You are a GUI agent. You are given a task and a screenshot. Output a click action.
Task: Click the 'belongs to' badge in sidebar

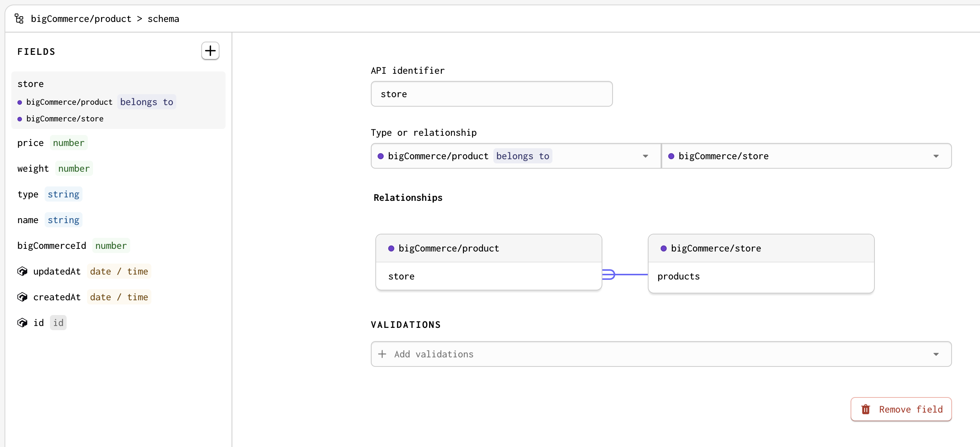pyautogui.click(x=146, y=102)
